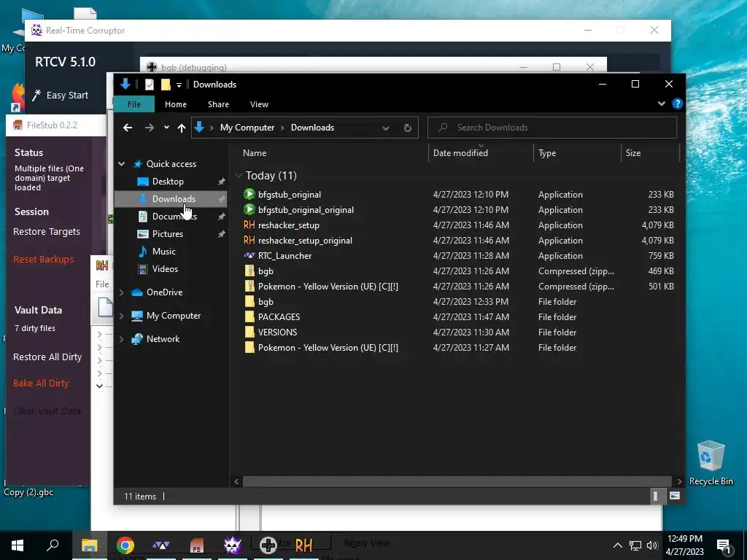Open the bfgstub_original application icon

pyautogui.click(x=249, y=194)
